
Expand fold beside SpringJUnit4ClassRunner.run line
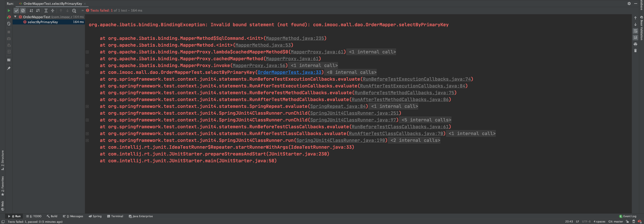pos(87,140)
